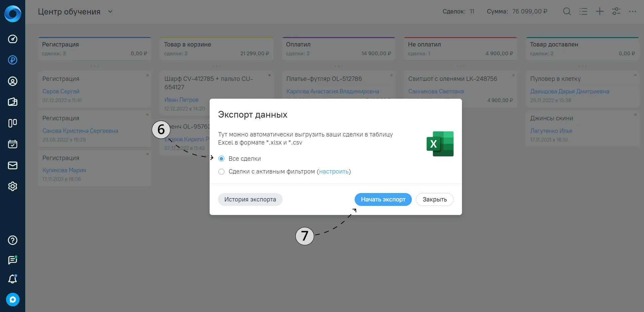Viewport: 644px width, 312px height.
Task: Open settings gear icon in sidebar
Action: (x=12, y=186)
